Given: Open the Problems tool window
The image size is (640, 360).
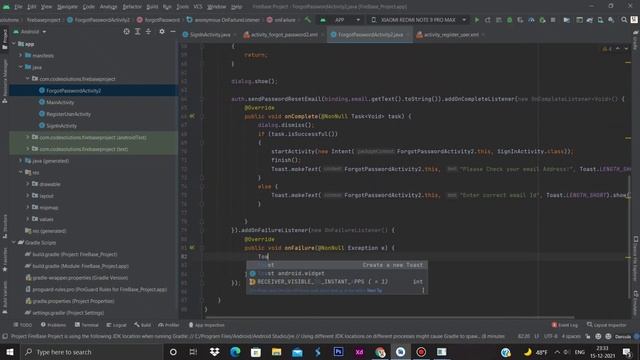Looking at the screenshot, I should [53, 325].
